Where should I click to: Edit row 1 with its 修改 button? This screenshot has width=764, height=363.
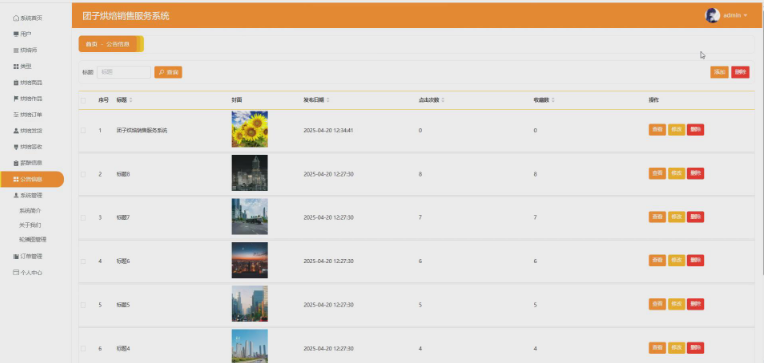(676, 130)
